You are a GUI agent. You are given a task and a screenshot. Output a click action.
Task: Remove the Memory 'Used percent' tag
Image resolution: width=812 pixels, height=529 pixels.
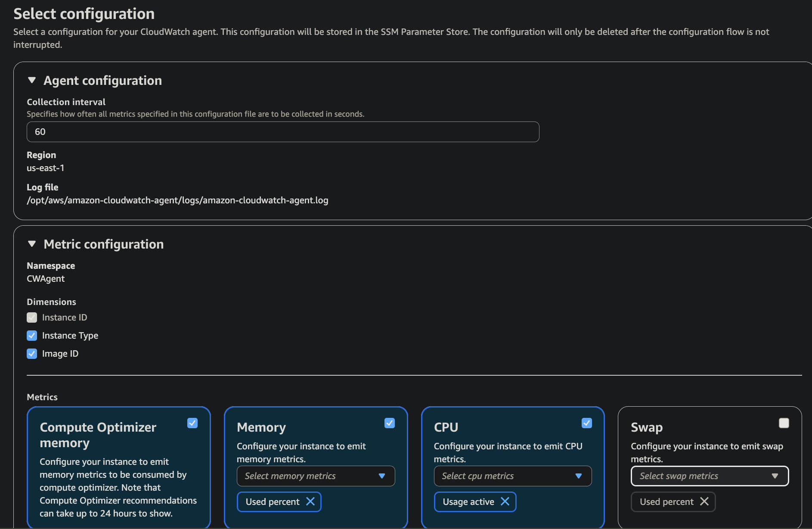coord(310,501)
